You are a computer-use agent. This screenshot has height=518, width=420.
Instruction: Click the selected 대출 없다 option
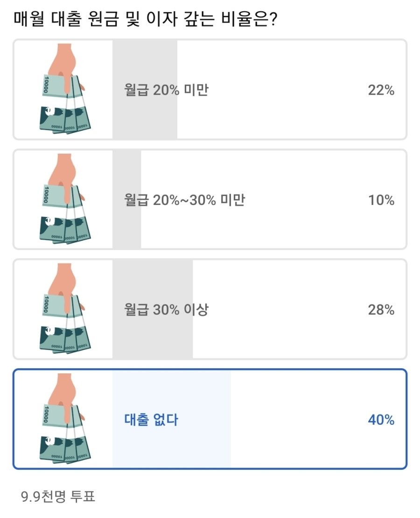pos(210,419)
